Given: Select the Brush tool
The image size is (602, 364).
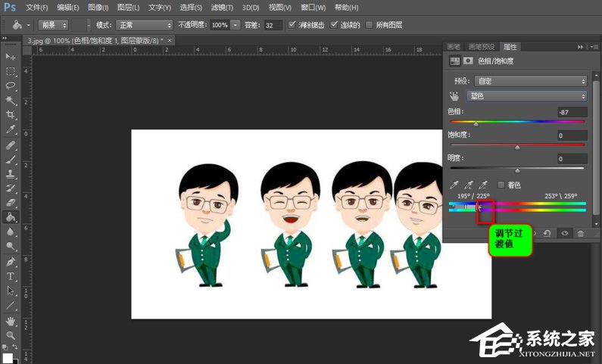Looking at the screenshot, I should (11, 160).
